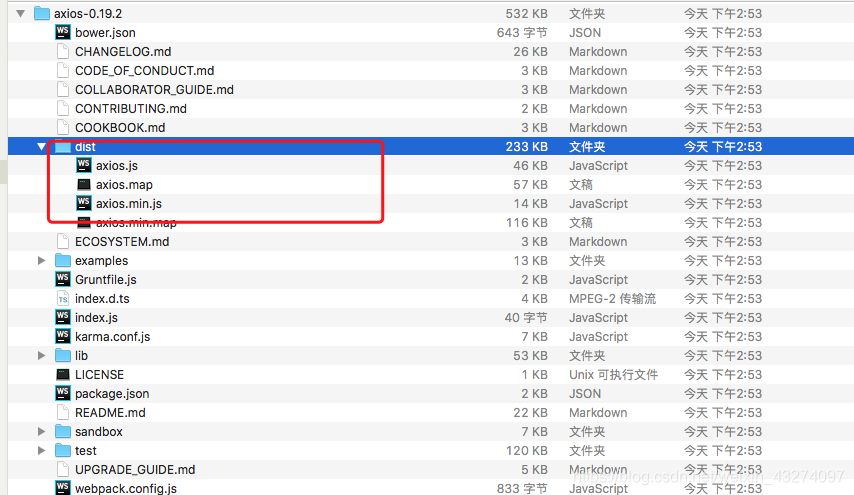Select the ECOSYSTEM.md file name
The width and height of the screenshot is (854, 495).
click(122, 242)
